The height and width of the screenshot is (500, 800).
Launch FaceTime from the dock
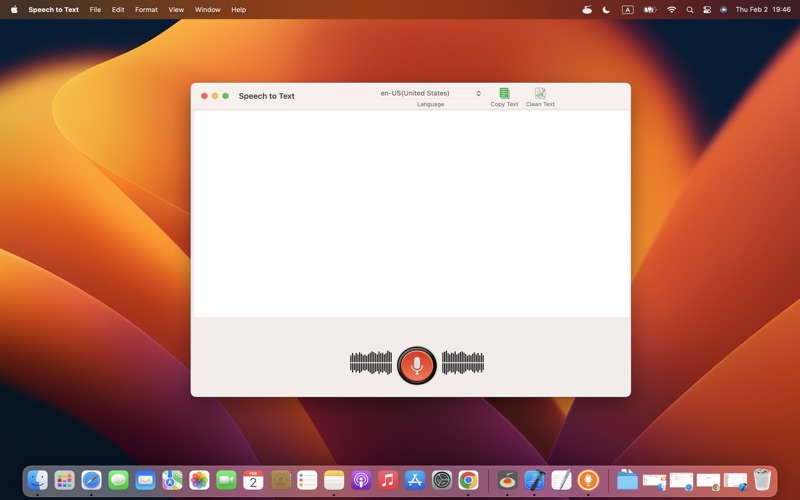pyautogui.click(x=226, y=480)
